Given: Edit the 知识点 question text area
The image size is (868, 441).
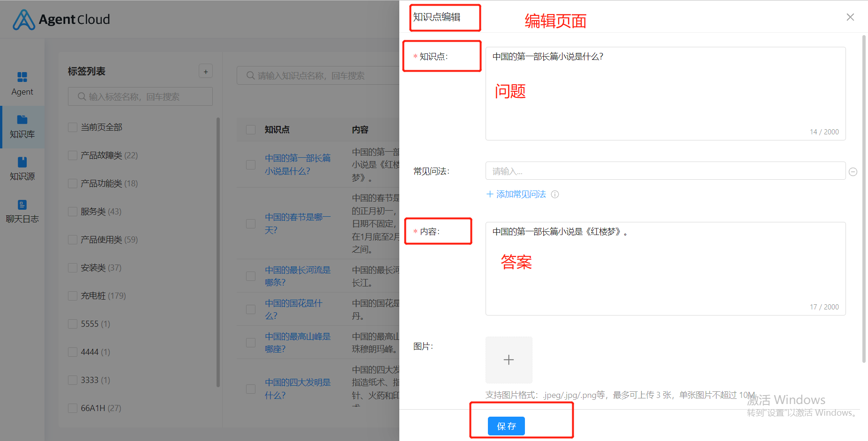Looking at the screenshot, I should click(x=666, y=94).
